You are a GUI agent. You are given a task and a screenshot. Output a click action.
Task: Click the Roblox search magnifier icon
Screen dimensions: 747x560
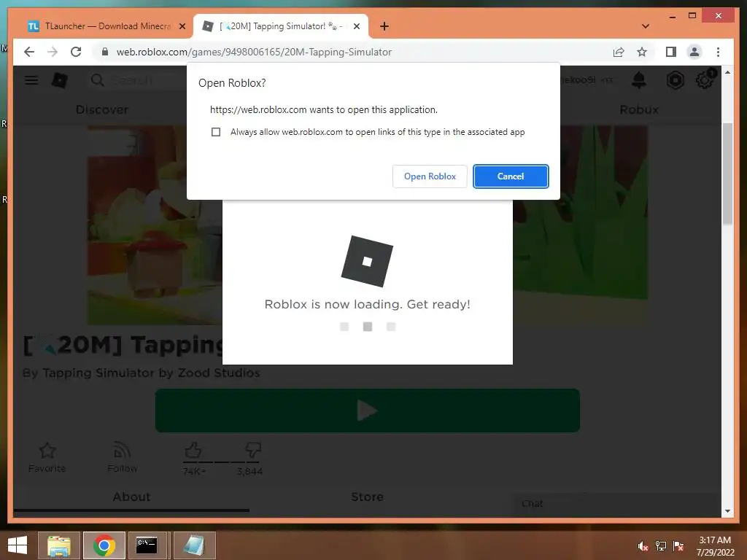[x=97, y=80]
